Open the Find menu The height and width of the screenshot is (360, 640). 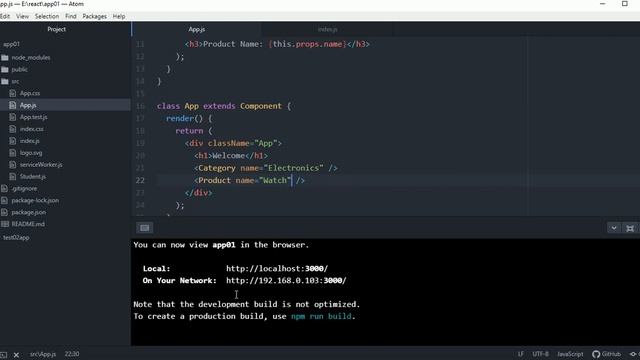coord(71,16)
